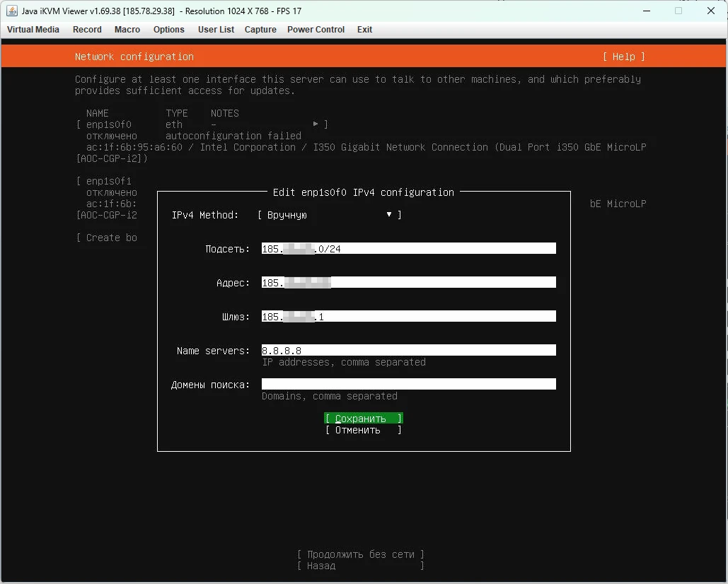Viewport: 728px width, 584px height.
Task: Expand the enp1s0f0 interface details arrow
Action: (314, 124)
